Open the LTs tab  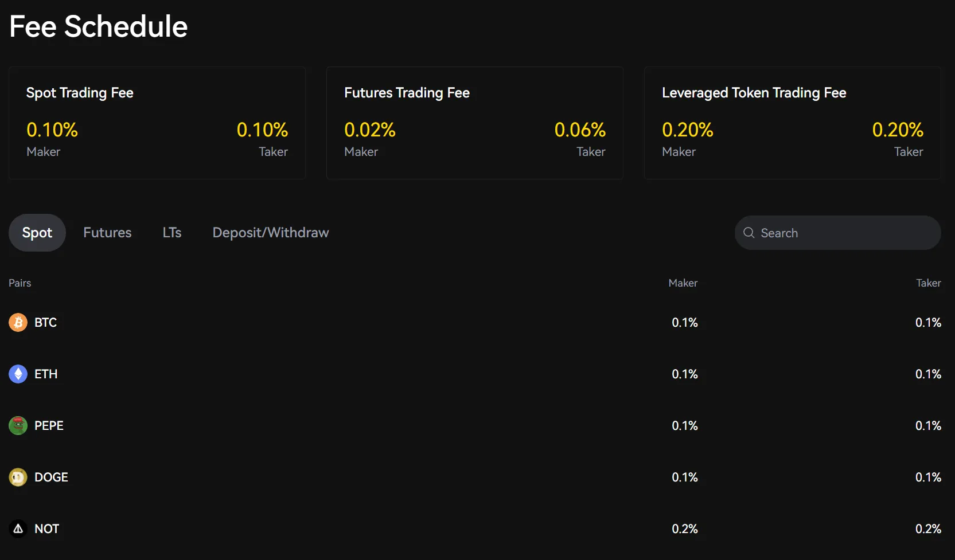point(171,233)
